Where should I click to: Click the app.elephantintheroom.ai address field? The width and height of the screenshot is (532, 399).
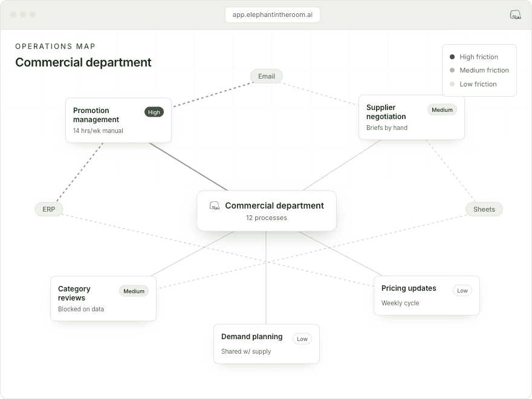click(273, 15)
